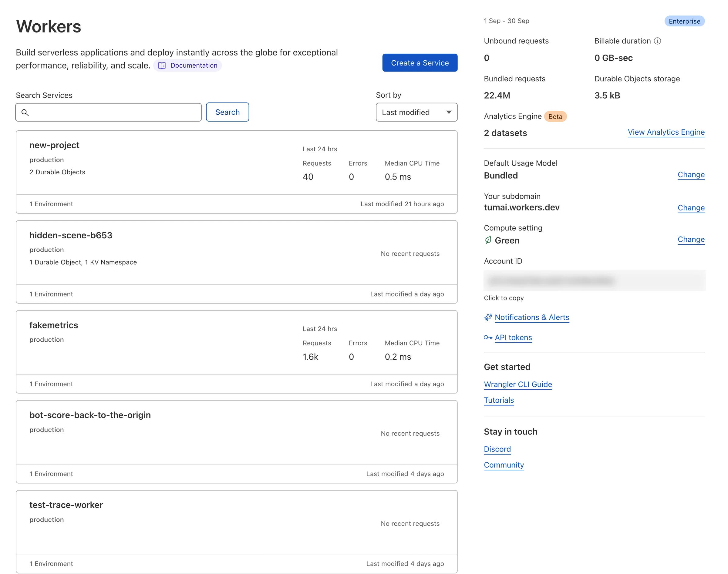Click the Beta badge next to Analytics Engine
This screenshot has width=728, height=574.
(x=555, y=117)
